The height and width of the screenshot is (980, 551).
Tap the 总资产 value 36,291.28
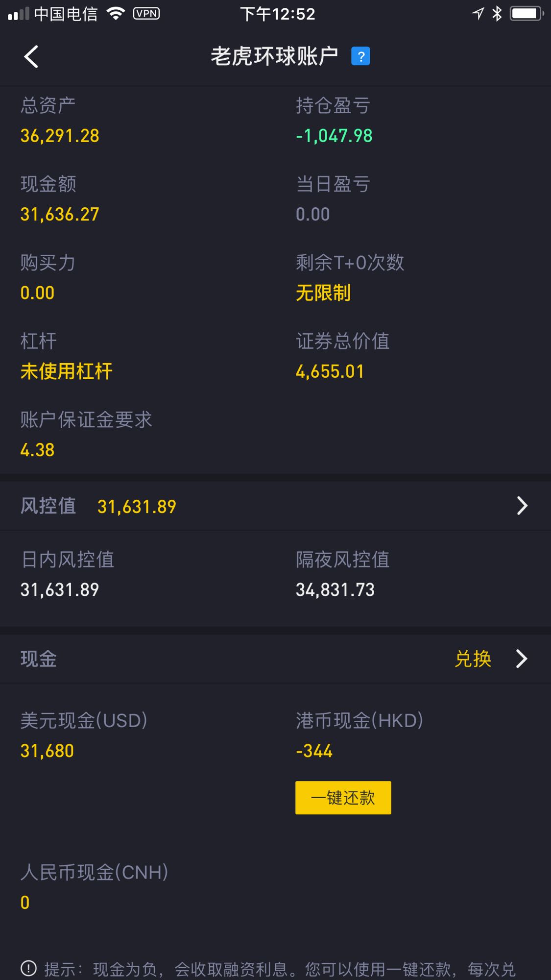coord(60,136)
